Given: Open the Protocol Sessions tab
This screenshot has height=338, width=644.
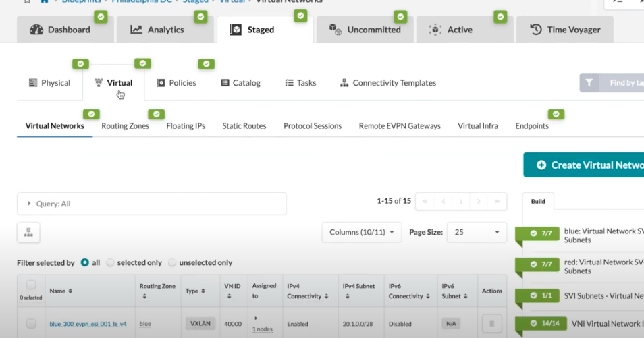Looking at the screenshot, I should pyautogui.click(x=313, y=126).
